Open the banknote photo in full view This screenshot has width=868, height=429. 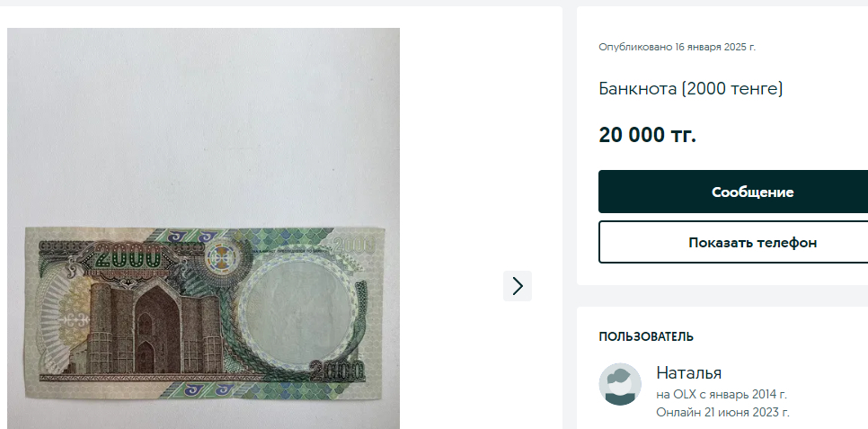(x=203, y=228)
